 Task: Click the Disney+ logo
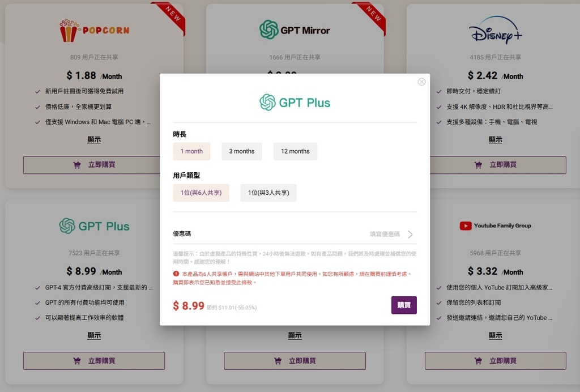tap(495, 29)
